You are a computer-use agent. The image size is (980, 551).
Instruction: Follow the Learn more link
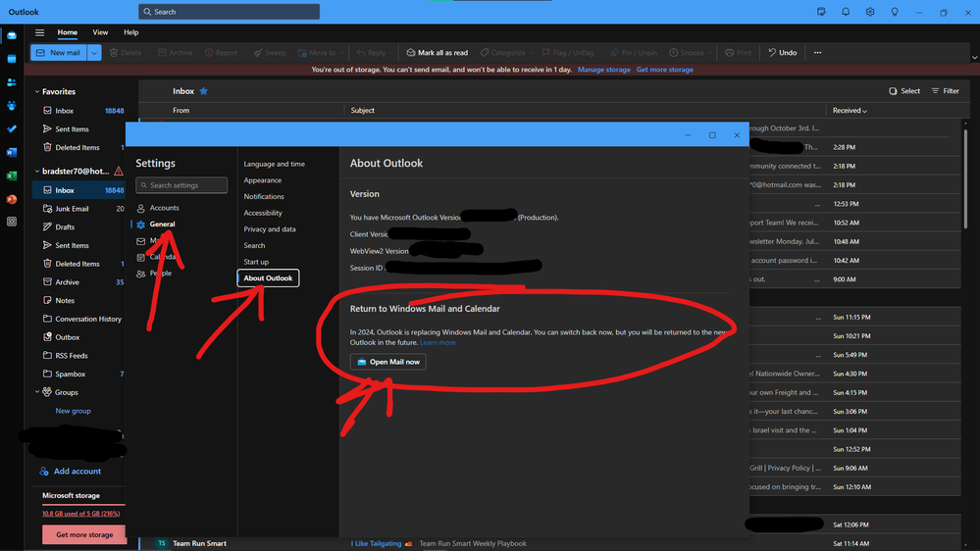point(438,342)
